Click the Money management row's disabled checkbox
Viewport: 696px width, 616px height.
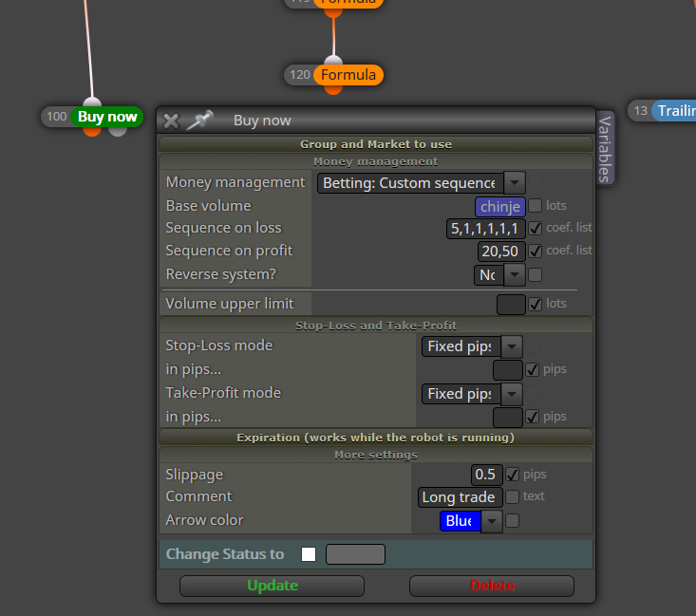click(x=535, y=182)
